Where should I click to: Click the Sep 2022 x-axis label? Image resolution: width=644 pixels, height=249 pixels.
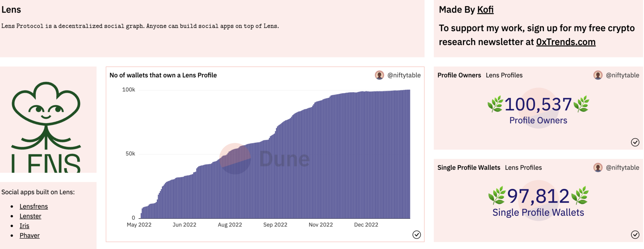tap(275, 225)
